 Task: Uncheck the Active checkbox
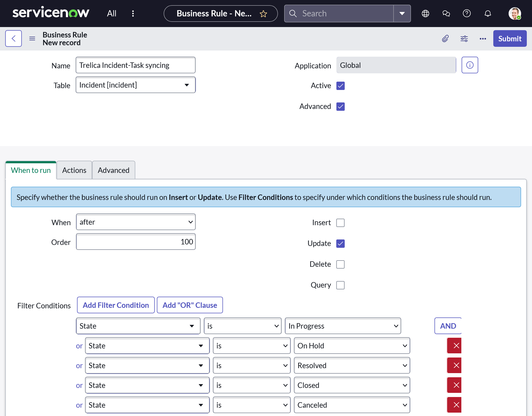pos(340,86)
